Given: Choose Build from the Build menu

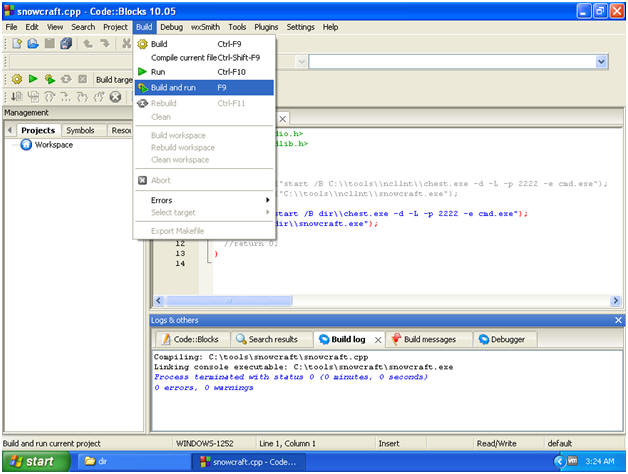Looking at the screenshot, I should 204,44.
